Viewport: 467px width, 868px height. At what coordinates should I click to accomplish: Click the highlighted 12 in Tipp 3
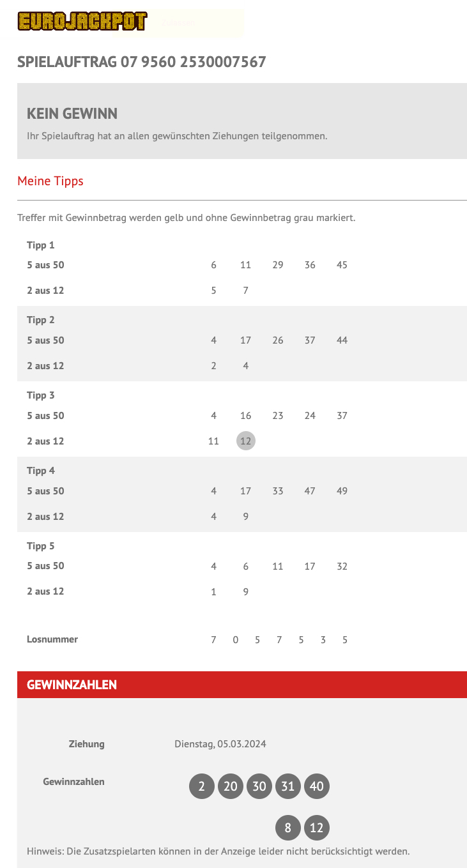[x=246, y=441]
